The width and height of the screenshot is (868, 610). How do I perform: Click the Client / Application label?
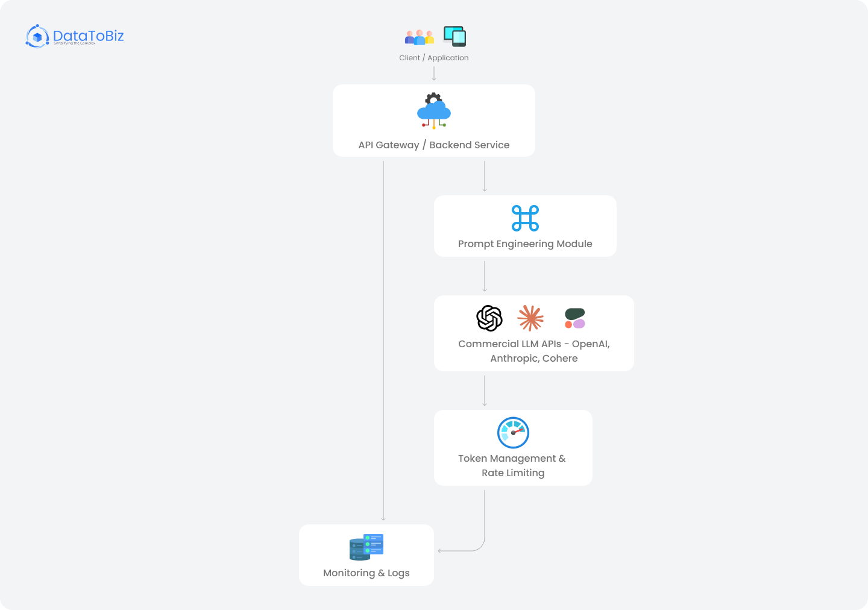click(x=433, y=57)
